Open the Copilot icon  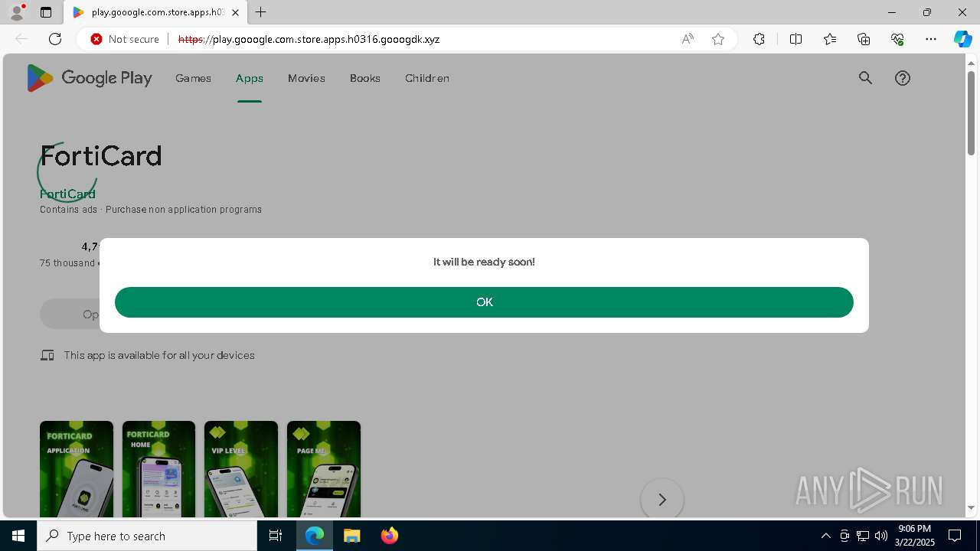(x=962, y=39)
